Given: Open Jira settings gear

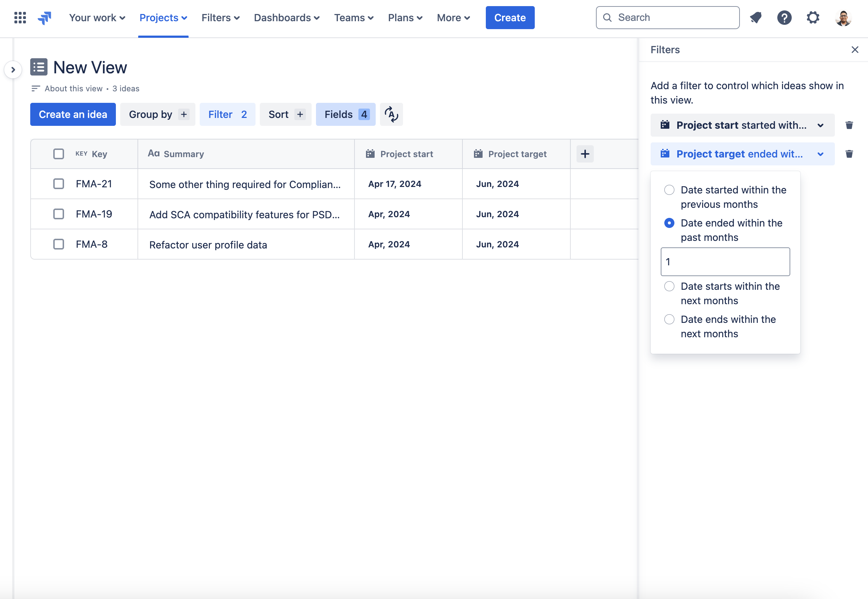Looking at the screenshot, I should pos(813,17).
